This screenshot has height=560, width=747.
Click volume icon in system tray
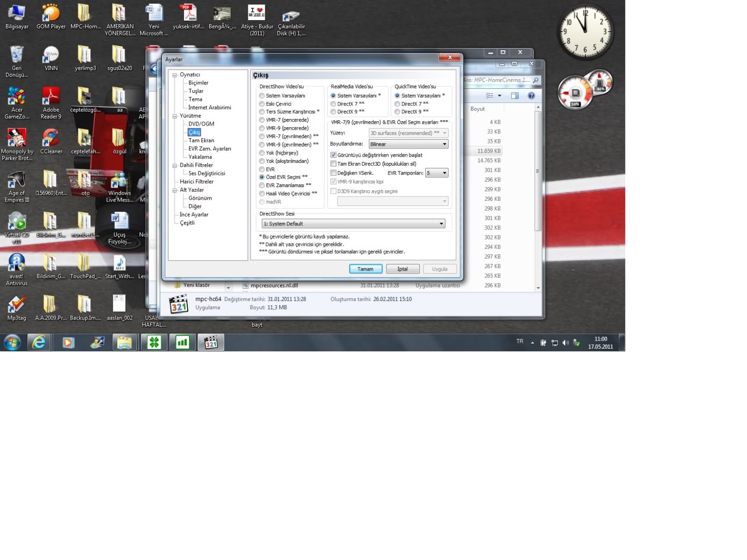coord(565,343)
